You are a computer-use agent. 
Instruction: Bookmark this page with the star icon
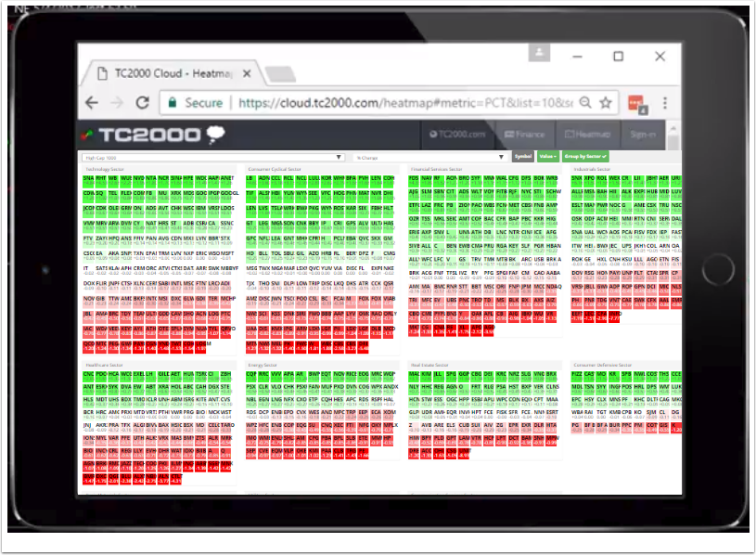[606, 102]
